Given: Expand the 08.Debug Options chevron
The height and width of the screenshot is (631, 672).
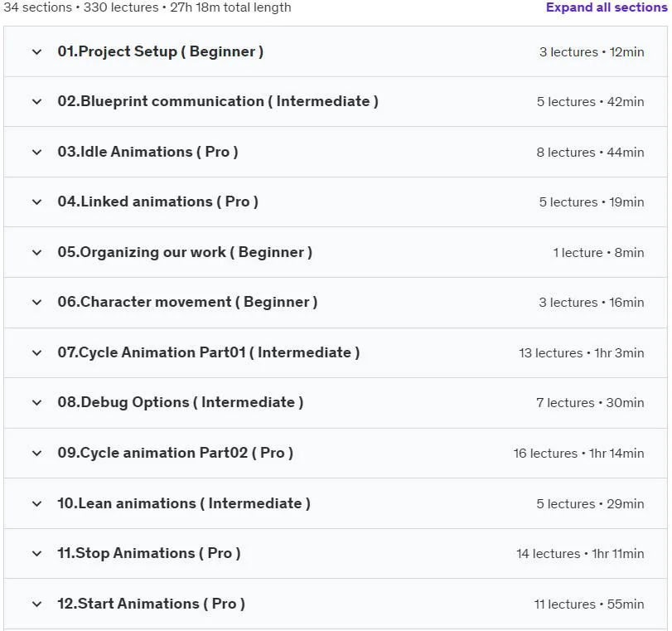Looking at the screenshot, I should click(36, 403).
